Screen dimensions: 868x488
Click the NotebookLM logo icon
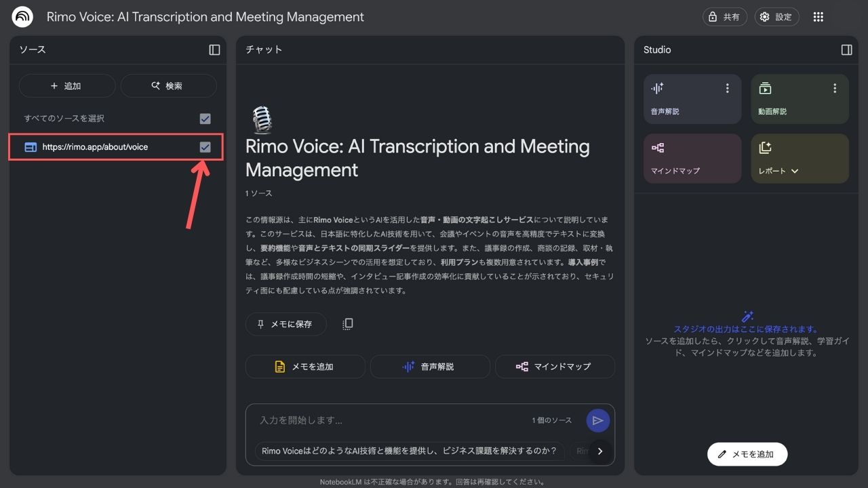tap(22, 17)
